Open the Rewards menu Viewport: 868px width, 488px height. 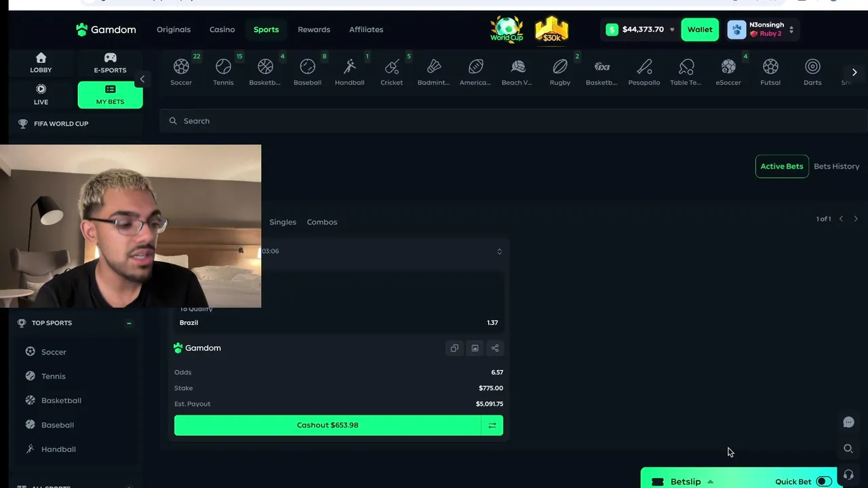(x=314, y=30)
